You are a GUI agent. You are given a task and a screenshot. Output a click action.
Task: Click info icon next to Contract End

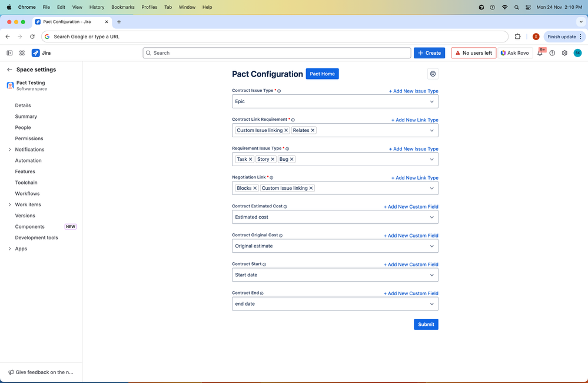coord(262,293)
